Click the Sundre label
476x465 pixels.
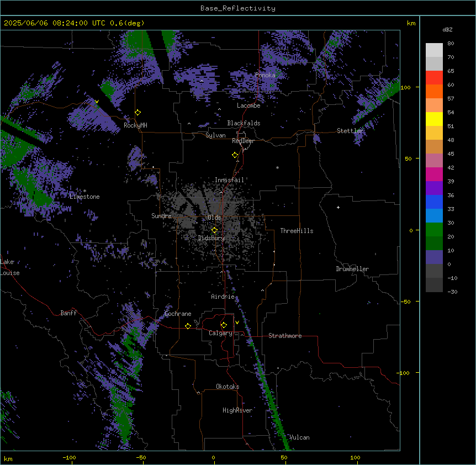(x=161, y=216)
